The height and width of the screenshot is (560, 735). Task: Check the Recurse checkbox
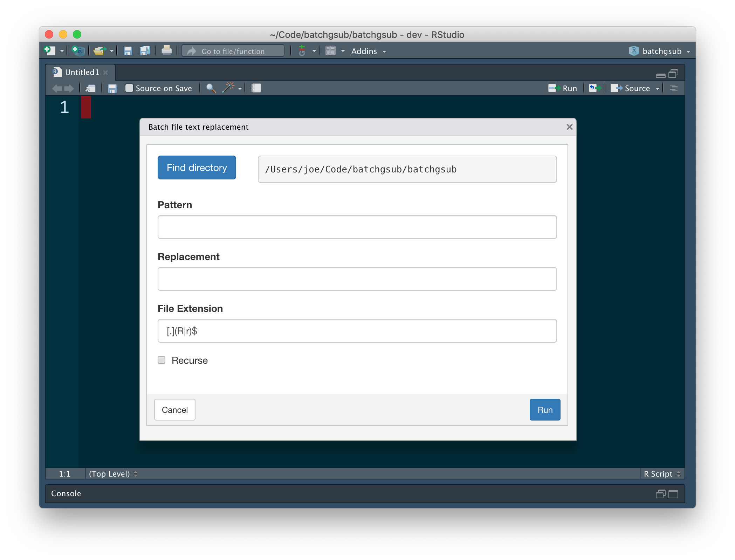click(x=162, y=360)
